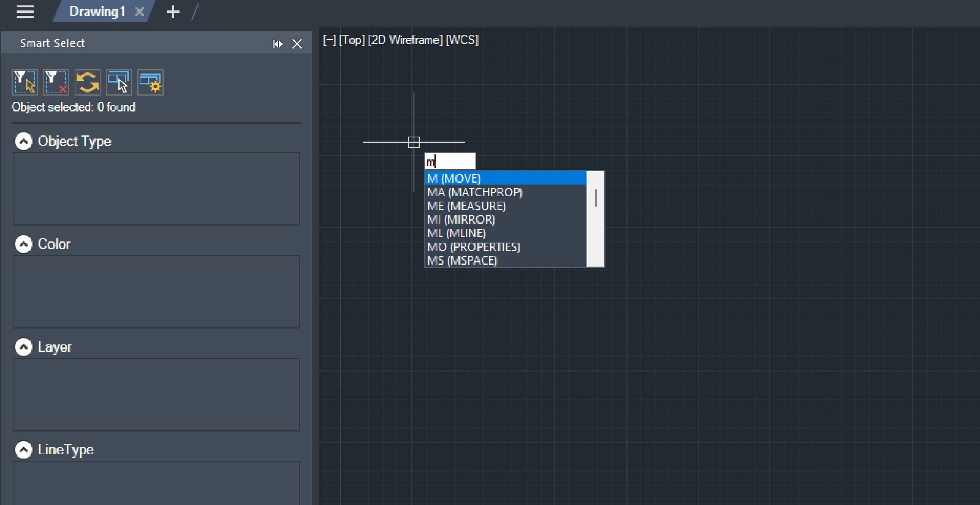Select MA (MATCHPROP) from suggestions
This screenshot has height=505, width=980.
[506, 192]
